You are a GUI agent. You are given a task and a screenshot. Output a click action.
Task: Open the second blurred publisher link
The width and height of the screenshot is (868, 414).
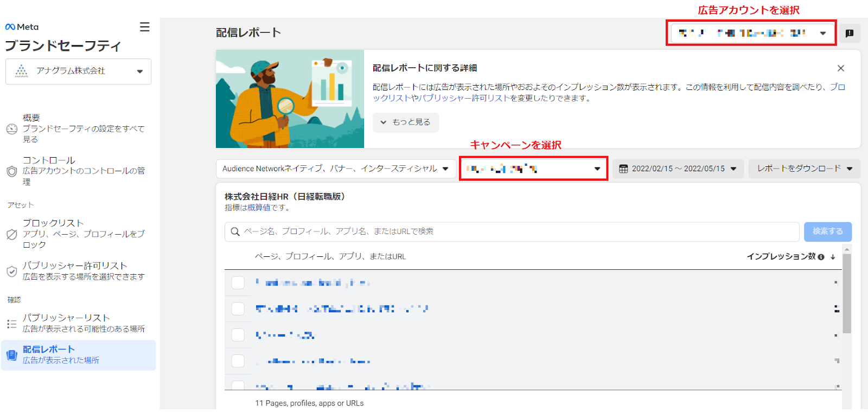[342, 309]
